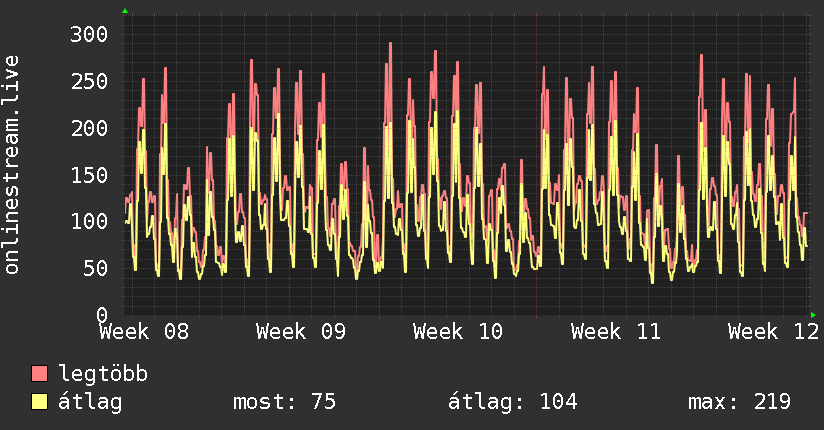Screen dimensions: 824x430
Task: Click the 'most: 75' value
Action: 284,402
